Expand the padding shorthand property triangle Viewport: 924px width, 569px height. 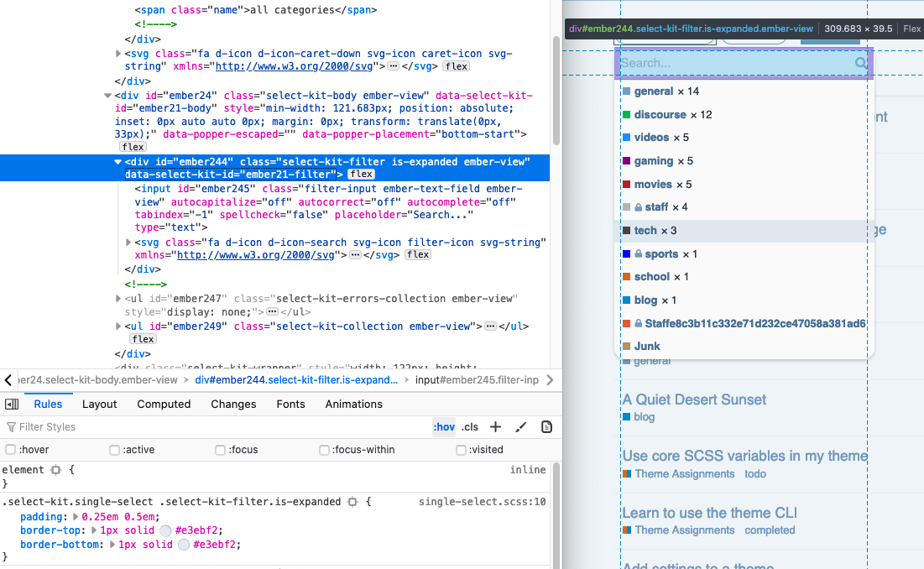pyautogui.click(x=75, y=517)
